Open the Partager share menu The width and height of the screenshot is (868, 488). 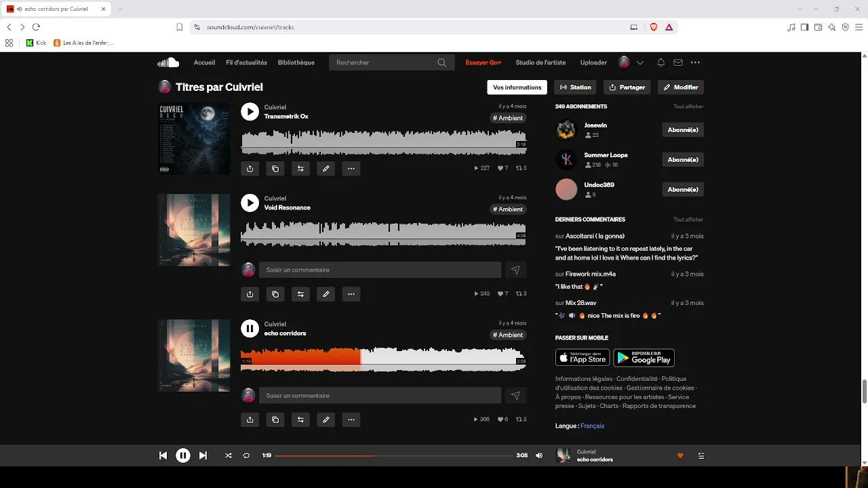pyautogui.click(x=627, y=87)
